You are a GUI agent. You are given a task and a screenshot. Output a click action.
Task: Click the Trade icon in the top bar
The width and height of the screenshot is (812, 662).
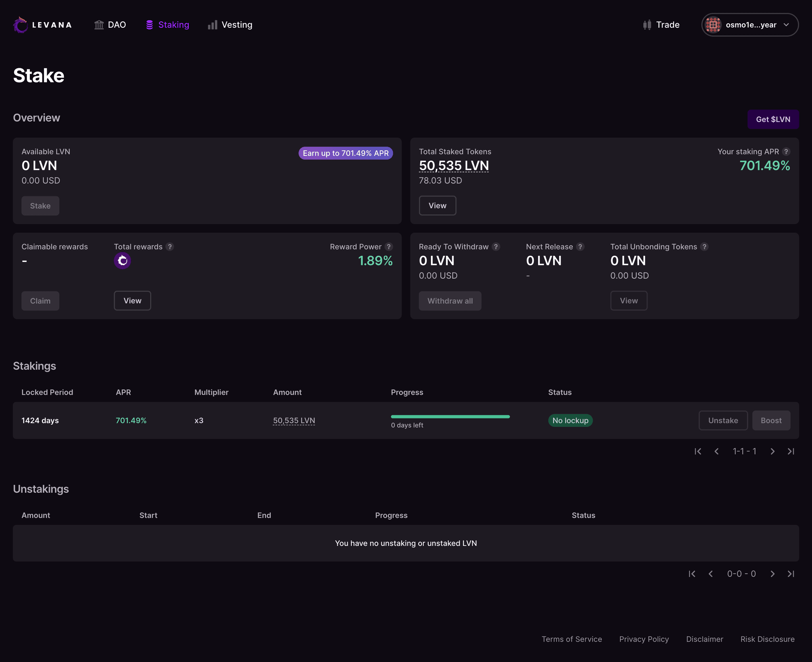[646, 25]
